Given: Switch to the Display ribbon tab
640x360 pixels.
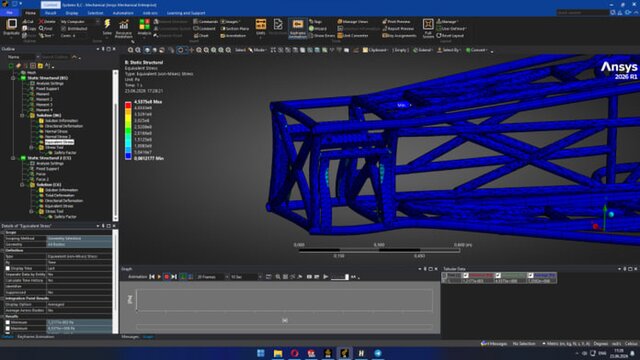Looking at the screenshot, I should pos(72,13).
